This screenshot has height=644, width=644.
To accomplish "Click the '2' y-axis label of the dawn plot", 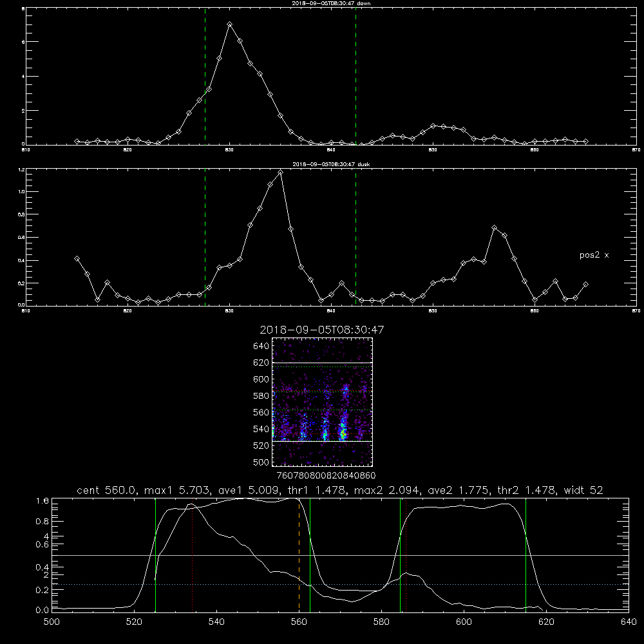I will tap(23, 111).
